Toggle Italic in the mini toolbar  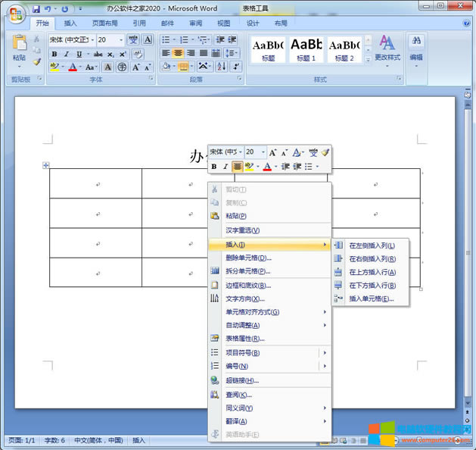tap(225, 167)
